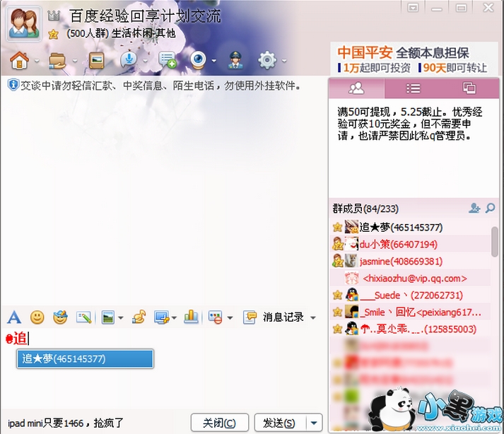Expand the 消息记录 dropdown arrow

click(312, 318)
